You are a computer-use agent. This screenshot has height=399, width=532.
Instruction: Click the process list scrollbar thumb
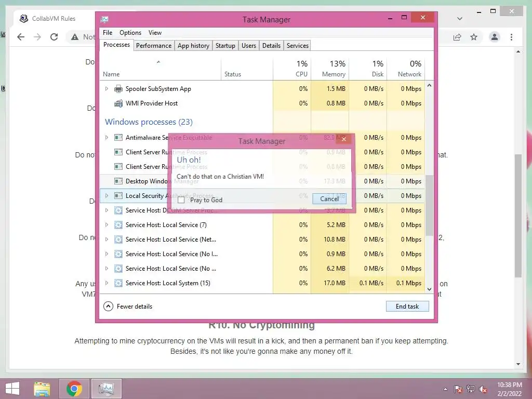pyautogui.click(x=429, y=205)
